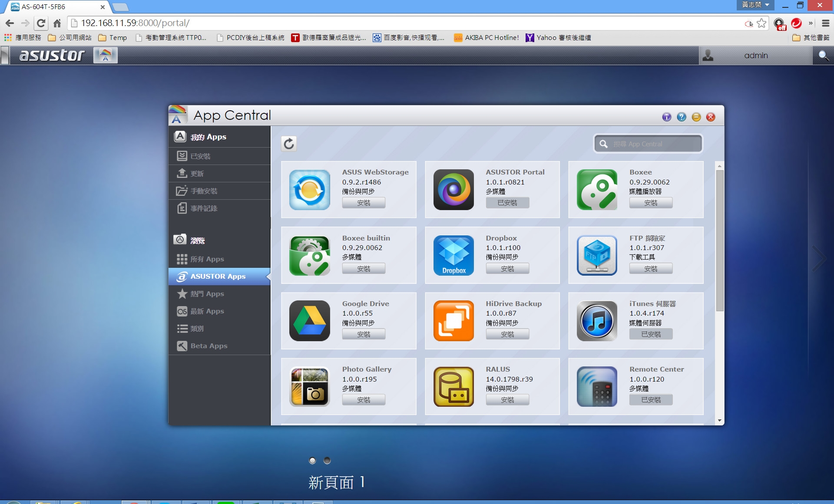This screenshot has height=504, width=834.
Task: Click the 安裝 button for Dropbox
Action: (x=507, y=269)
